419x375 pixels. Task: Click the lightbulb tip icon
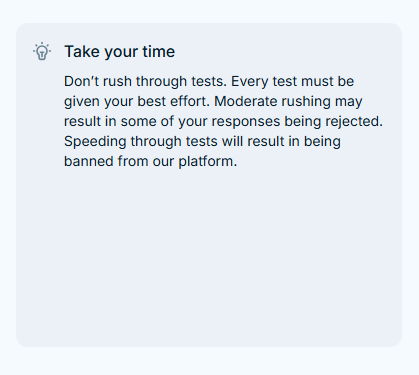[42, 51]
